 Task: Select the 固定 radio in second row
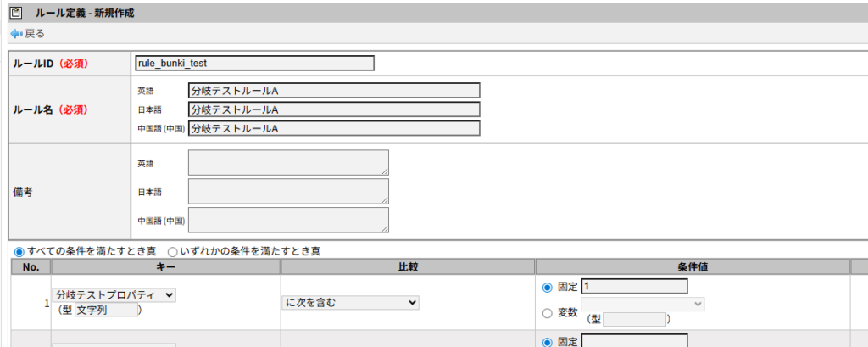point(547,342)
